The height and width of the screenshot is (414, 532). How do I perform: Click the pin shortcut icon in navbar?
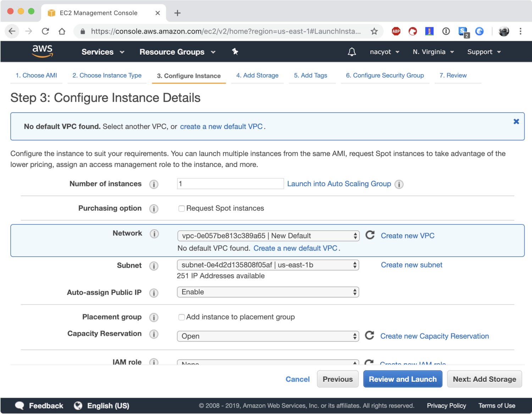click(x=235, y=52)
